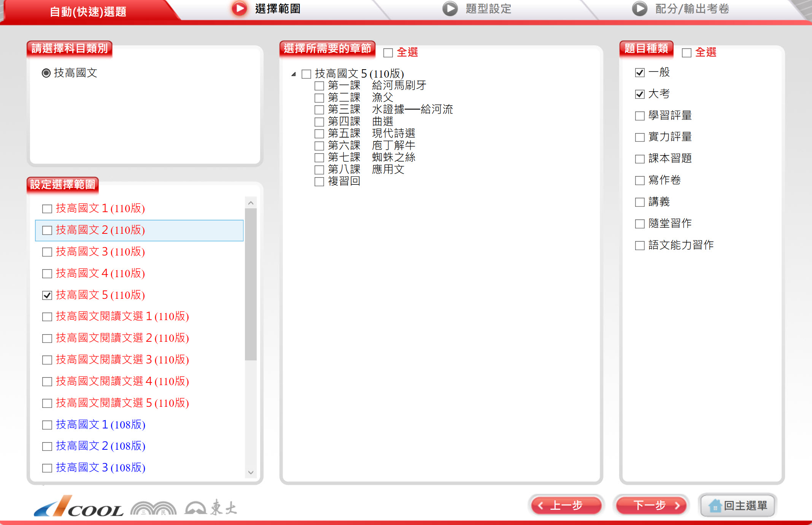
Task: Enable the 學習評量 question type checkbox
Action: [x=640, y=116]
